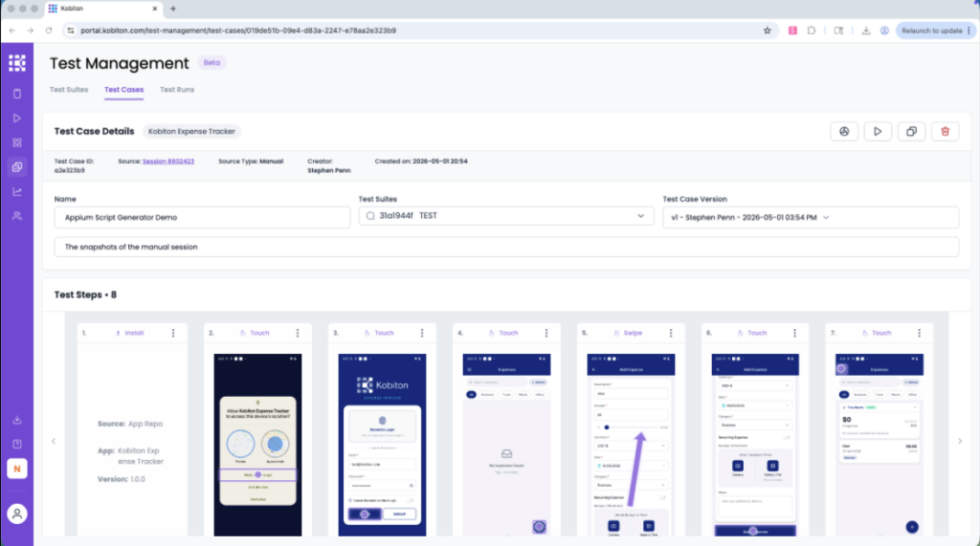The image size is (980, 546).
Task: Click the description text field
Action: click(506, 247)
